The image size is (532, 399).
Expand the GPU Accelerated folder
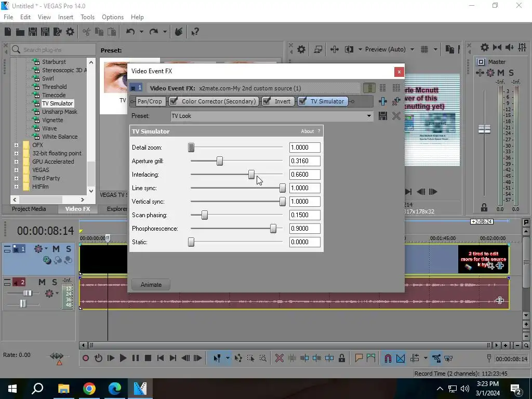point(16,162)
